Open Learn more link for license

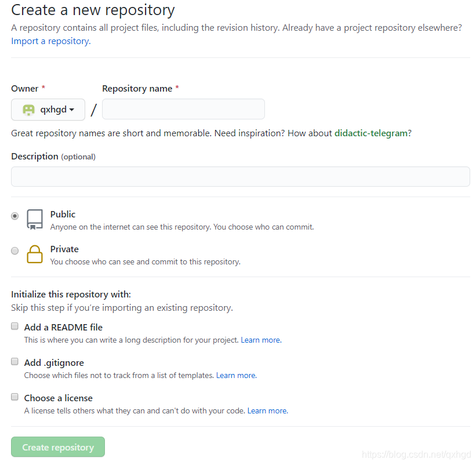(x=267, y=411)
